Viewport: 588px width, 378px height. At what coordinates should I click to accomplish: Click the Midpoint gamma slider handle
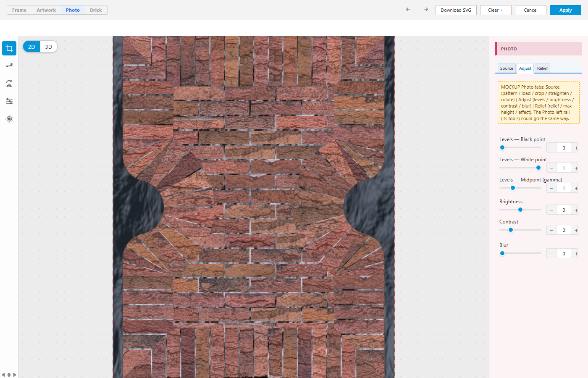[513, 188]
